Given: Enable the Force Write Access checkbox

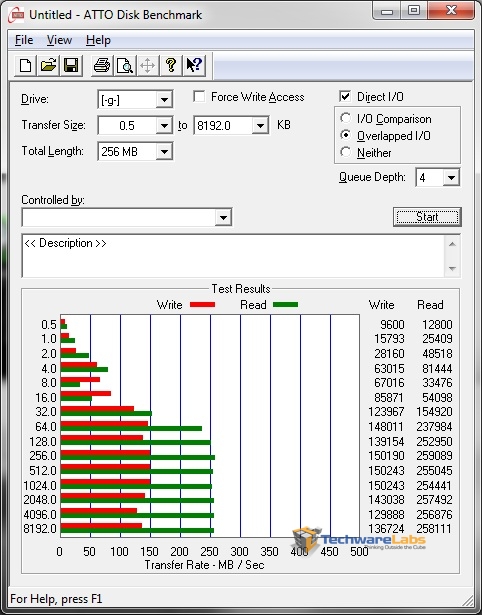Looking at the screenshot, I should coord(199,96).
